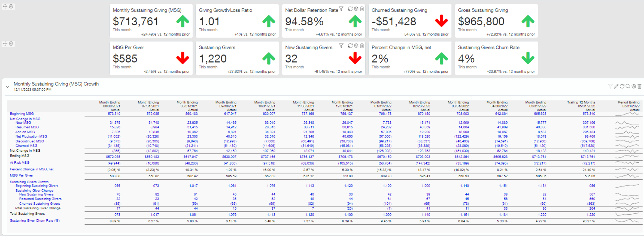Click the Churned MSG row label

point(26,146)
